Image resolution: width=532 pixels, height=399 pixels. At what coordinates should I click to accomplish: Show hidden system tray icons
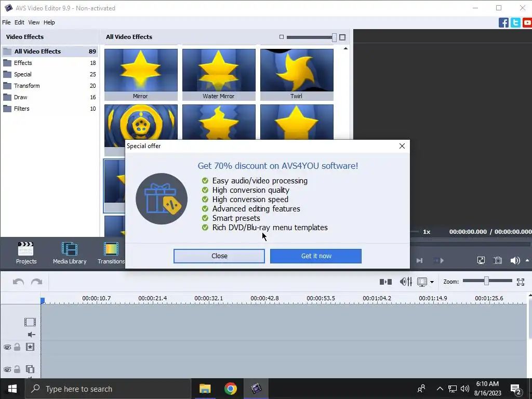click(440, 389)
